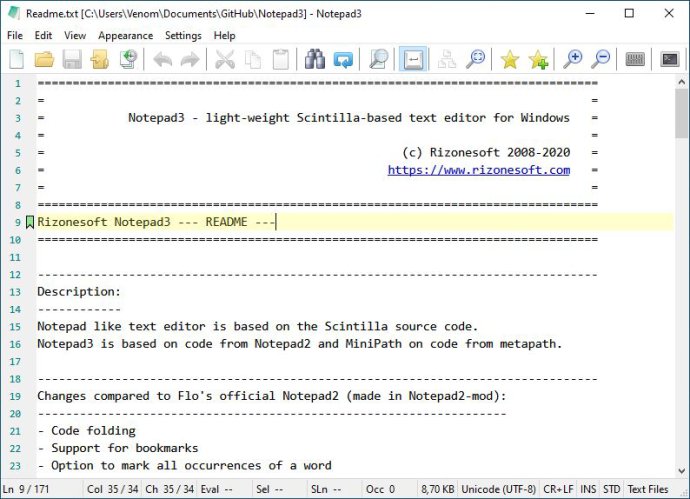This screenshot has height=499, width=690.
Task: Open Find with the binoculars icon
Action: pyautogui.click(x=315, y=59)
